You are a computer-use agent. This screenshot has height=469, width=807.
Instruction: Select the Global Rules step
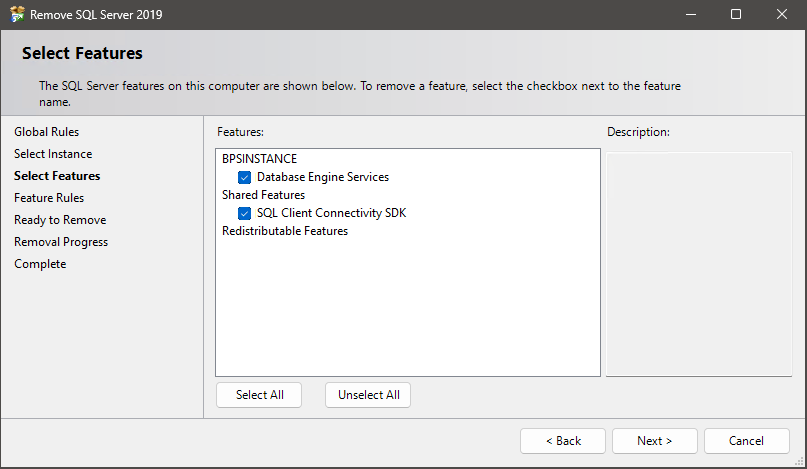tap(46, 132)
